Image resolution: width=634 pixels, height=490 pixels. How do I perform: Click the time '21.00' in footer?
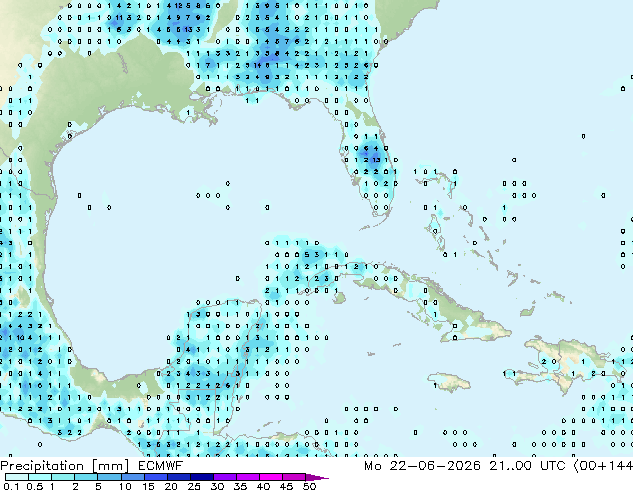[x=510, y=465]
